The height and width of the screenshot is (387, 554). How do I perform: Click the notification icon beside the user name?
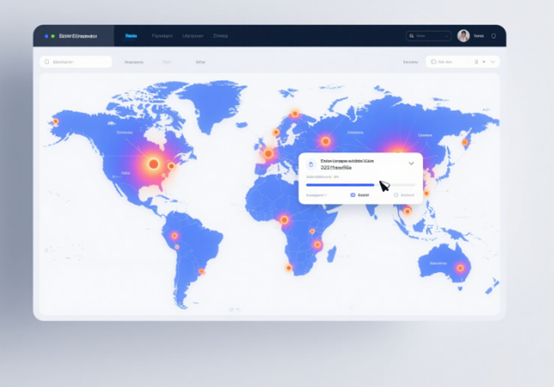(494, 36)
